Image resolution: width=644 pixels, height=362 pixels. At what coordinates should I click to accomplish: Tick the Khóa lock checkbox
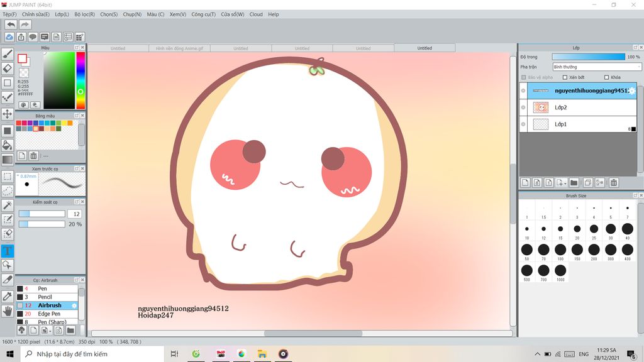coord(607,77)
